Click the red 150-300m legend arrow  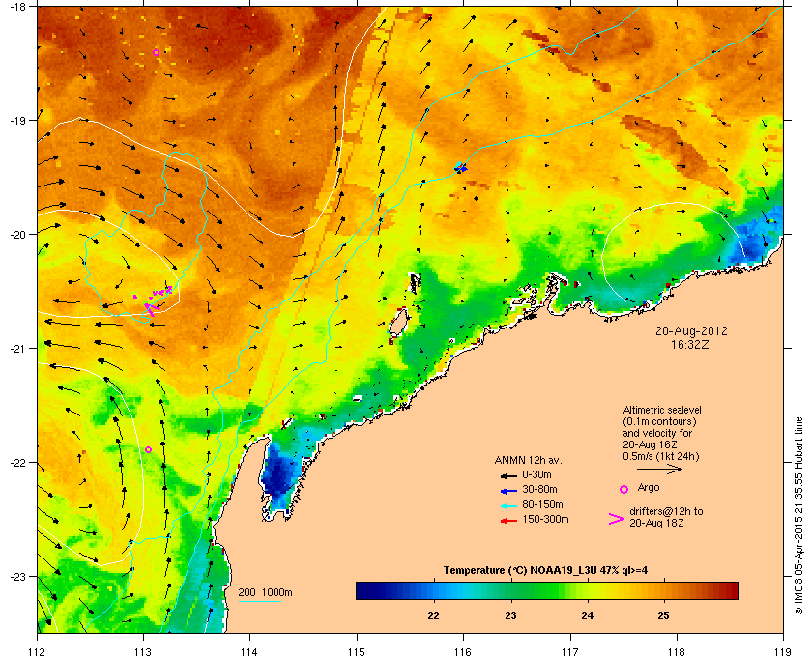(508, 521)
